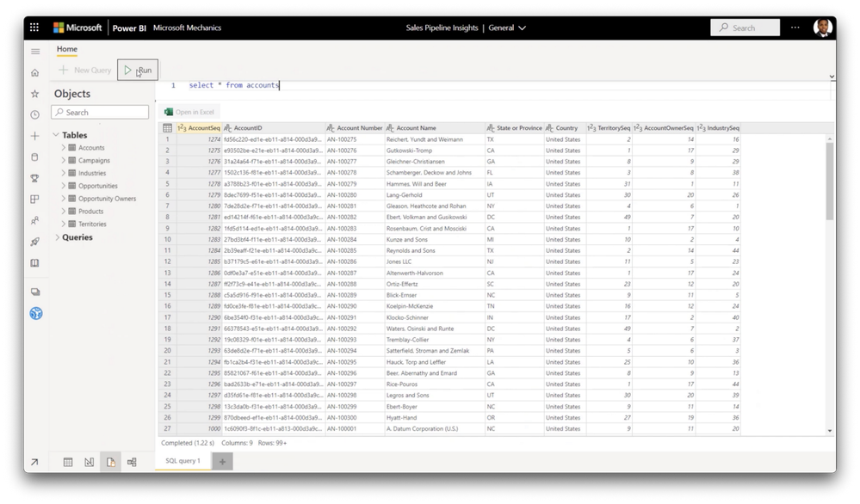
Task: Select the AccountOwnerSeq column header
Action: [x=664, y=128]
